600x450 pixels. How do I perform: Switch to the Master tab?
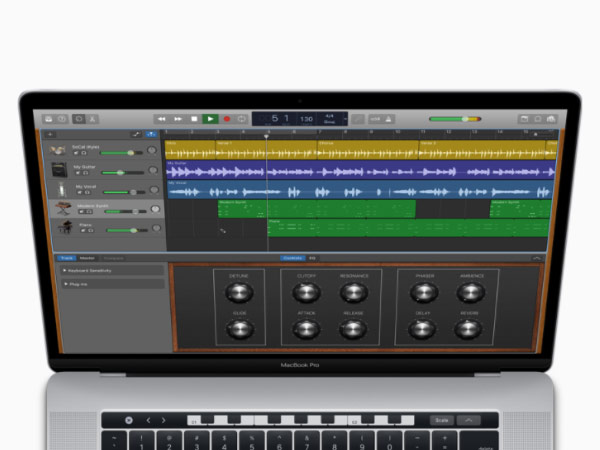coord(88,258)
